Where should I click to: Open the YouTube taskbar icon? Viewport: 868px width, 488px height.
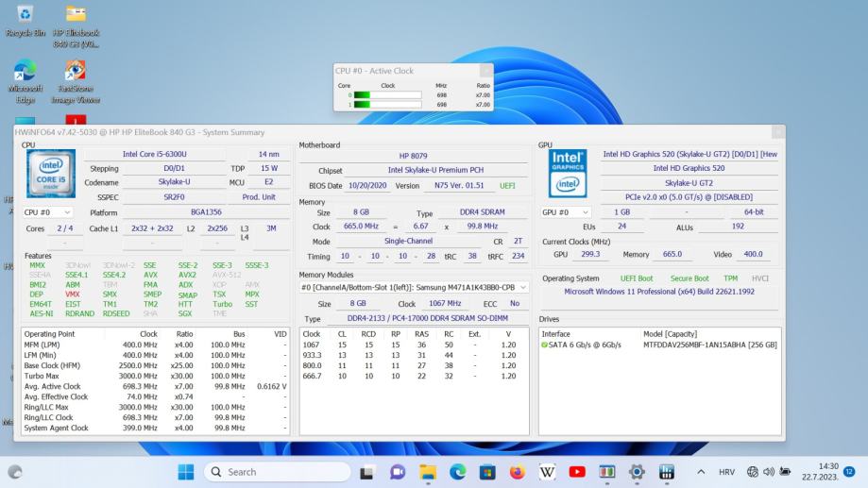point(576,471)
